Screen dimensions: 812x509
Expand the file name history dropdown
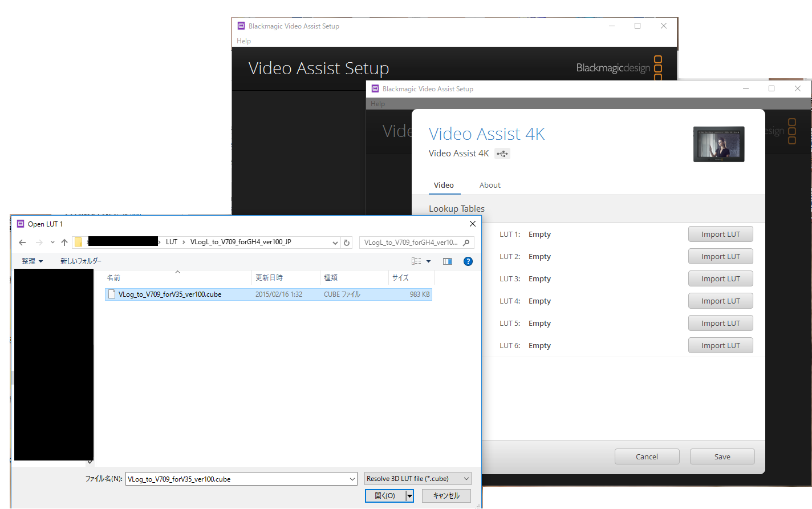(352, 479)
